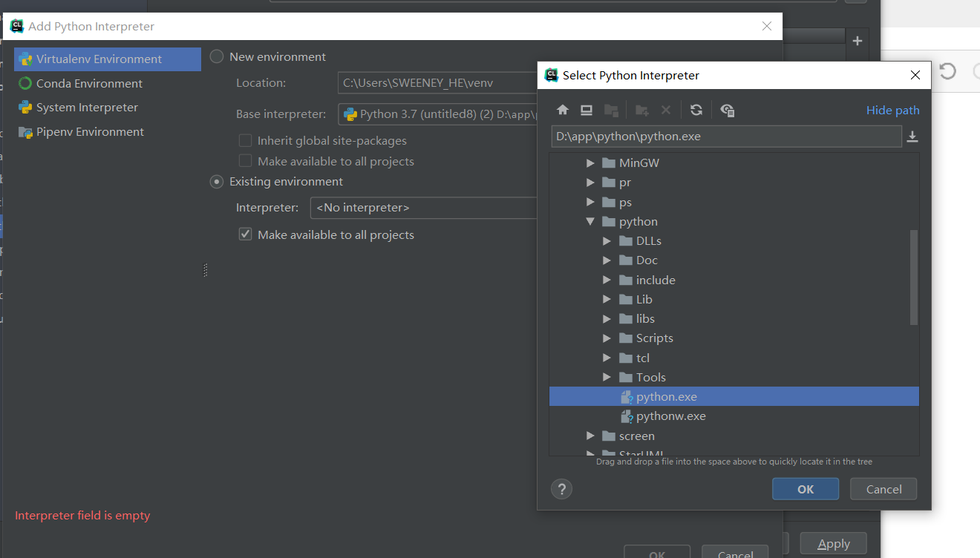Click the pythonw.exe file icon
980x558 pixels.
point(626,416)
